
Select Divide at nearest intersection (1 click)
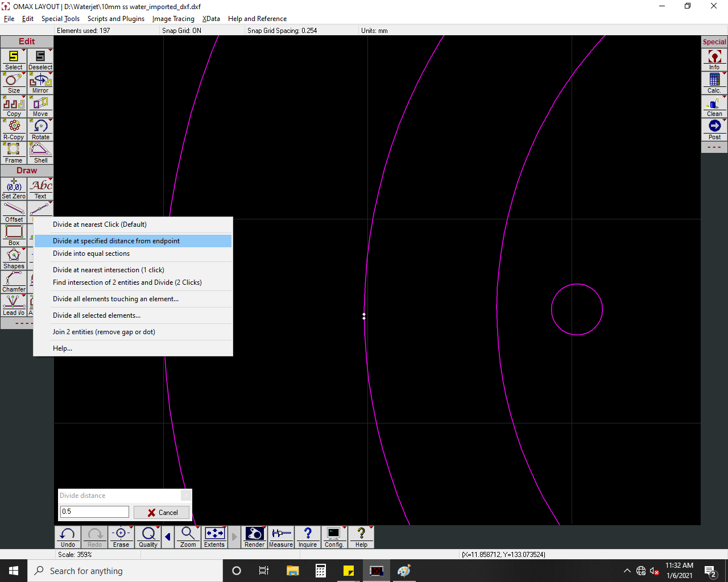pos(133,270)
